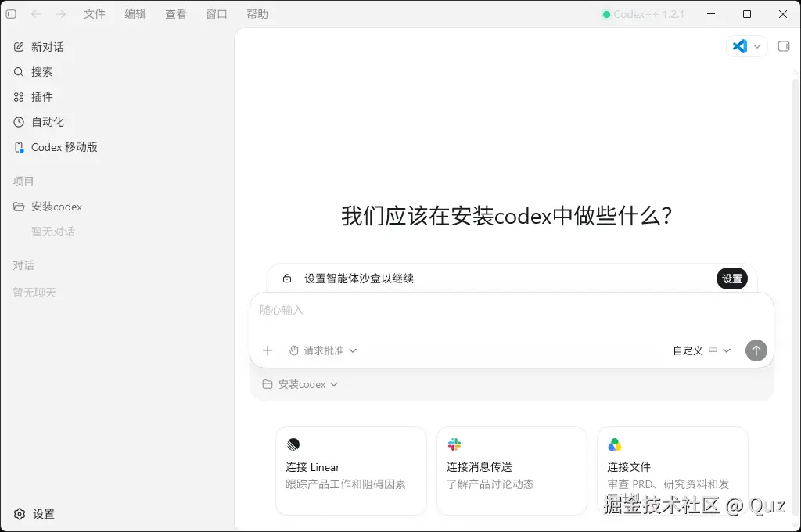The height and width of the screenshot is (532, 801).
Task: Click the new-chat pencil icon
Action: [x=19, y=47]
